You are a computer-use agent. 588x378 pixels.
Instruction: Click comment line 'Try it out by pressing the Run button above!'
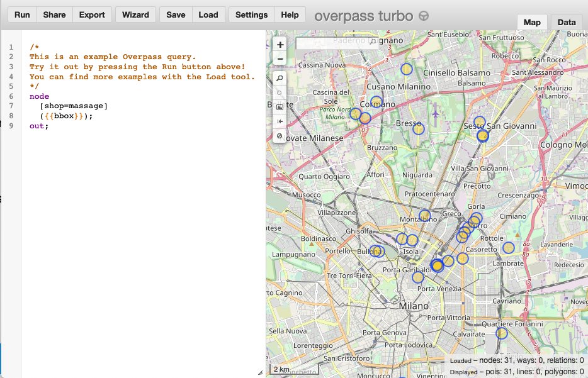coord(137,67)
